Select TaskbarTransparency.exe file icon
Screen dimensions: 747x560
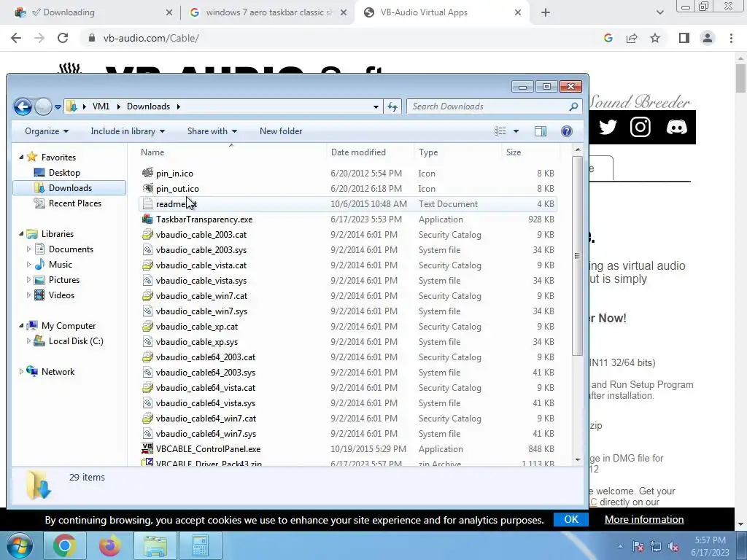(x=147, y=219)
